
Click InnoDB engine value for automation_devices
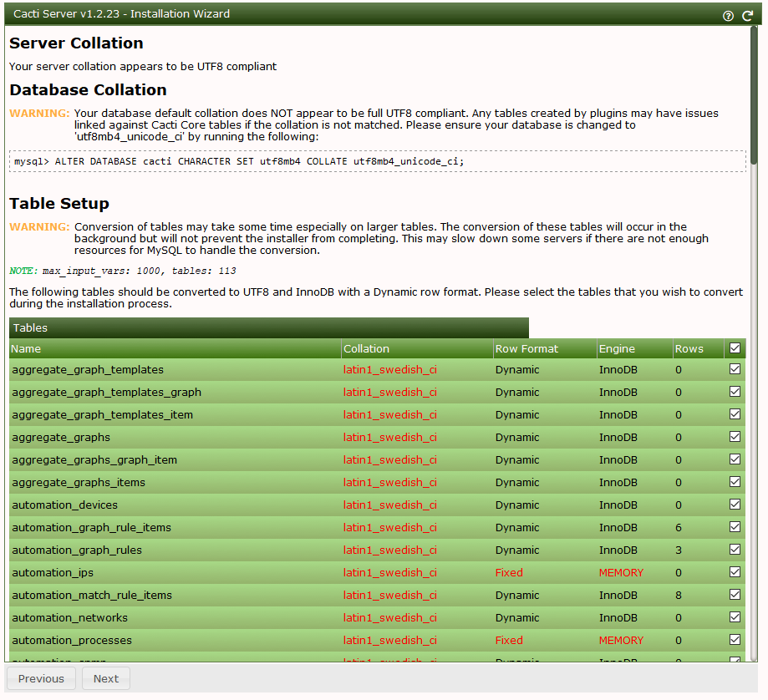618,505
